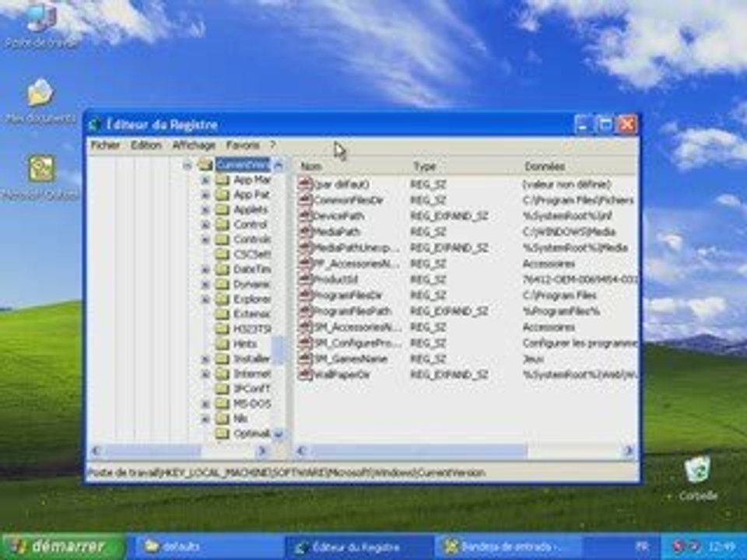Click the FR language indicator in taskbar
The image size is (747, 560).
click(x=642, y=546)
